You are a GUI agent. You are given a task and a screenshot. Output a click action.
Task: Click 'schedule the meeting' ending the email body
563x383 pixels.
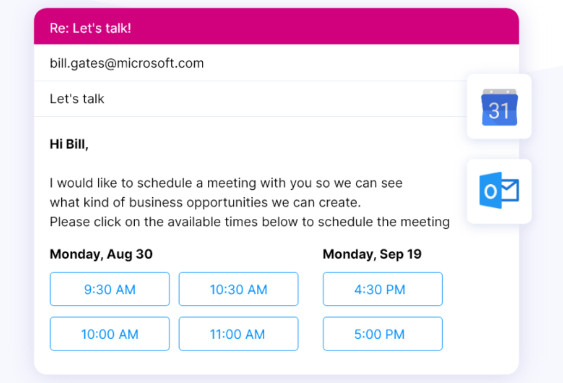point(384,222)
